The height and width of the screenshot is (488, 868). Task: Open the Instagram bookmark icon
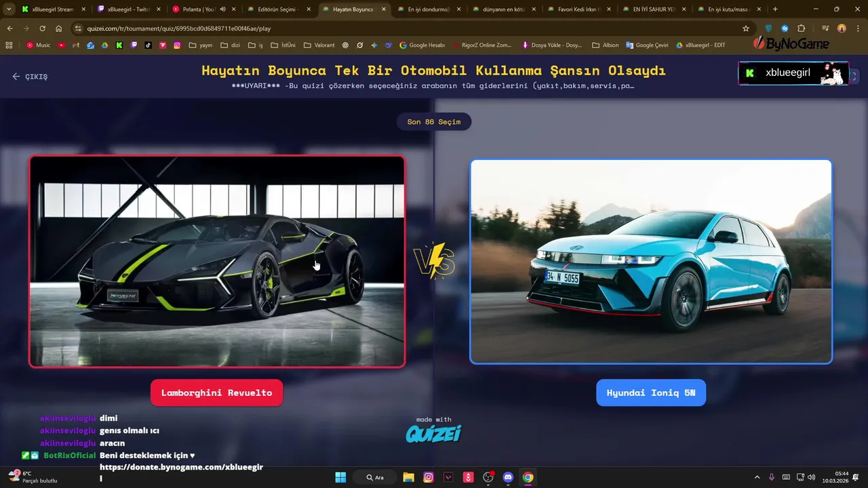point(177,45)
